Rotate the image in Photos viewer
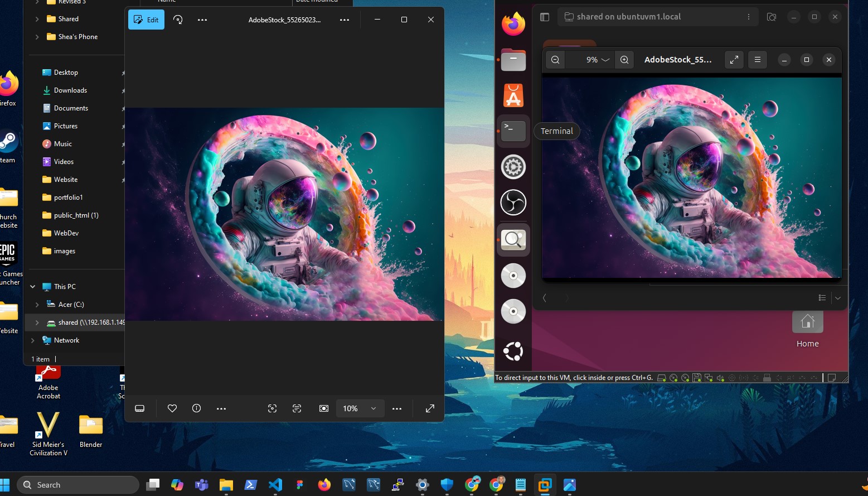The image size is (868, 496). pyautogui.click(x=178, y=20)
